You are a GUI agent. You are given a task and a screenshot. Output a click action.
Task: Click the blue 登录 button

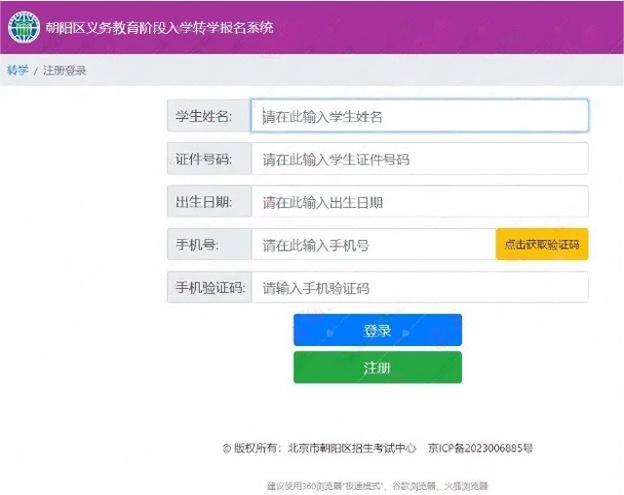[x=377, y=330]
